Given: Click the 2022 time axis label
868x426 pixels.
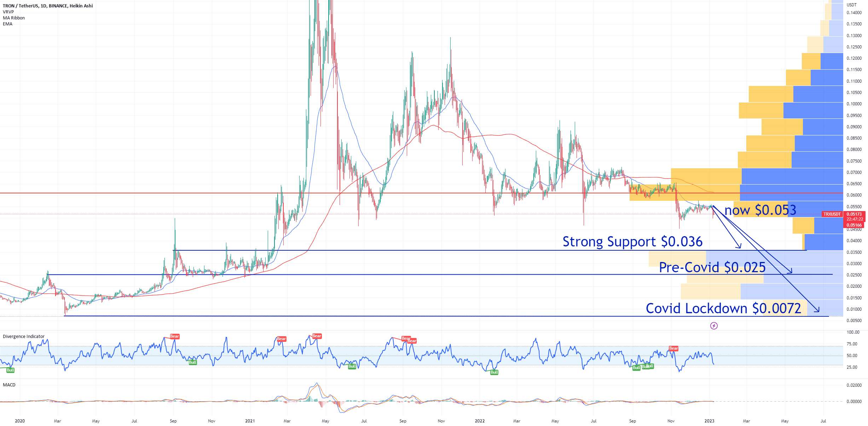Looking at the screenshot, I should (480, 421).
